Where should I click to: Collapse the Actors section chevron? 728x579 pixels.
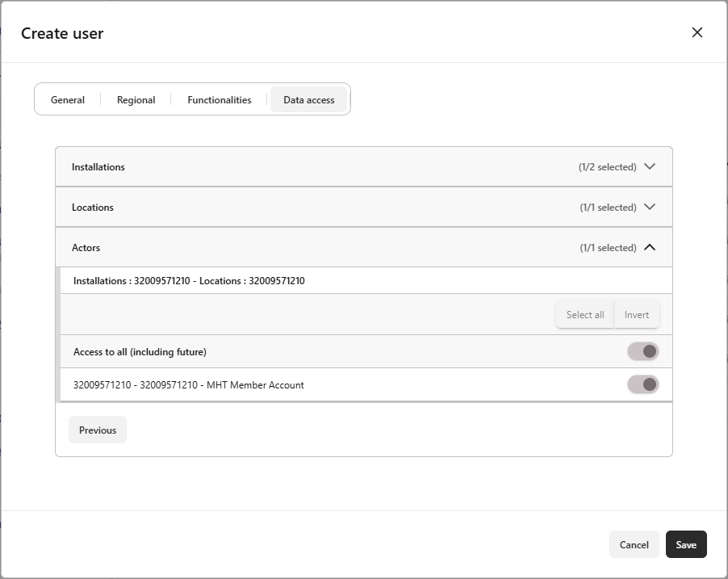point(650,248)
